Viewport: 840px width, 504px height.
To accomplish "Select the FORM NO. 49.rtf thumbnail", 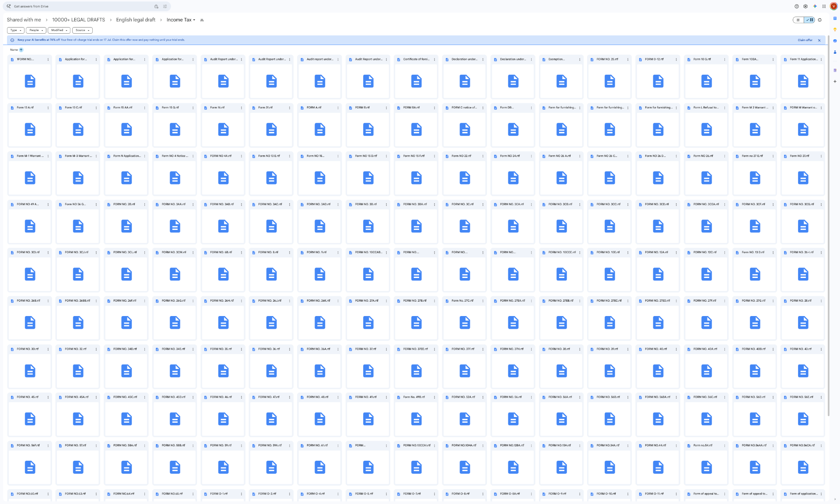I will [x=368, y=419].
